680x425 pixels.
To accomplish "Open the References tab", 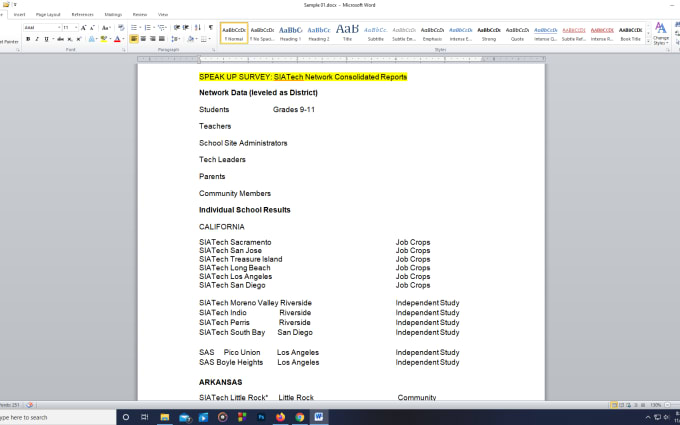I will 82,15.
